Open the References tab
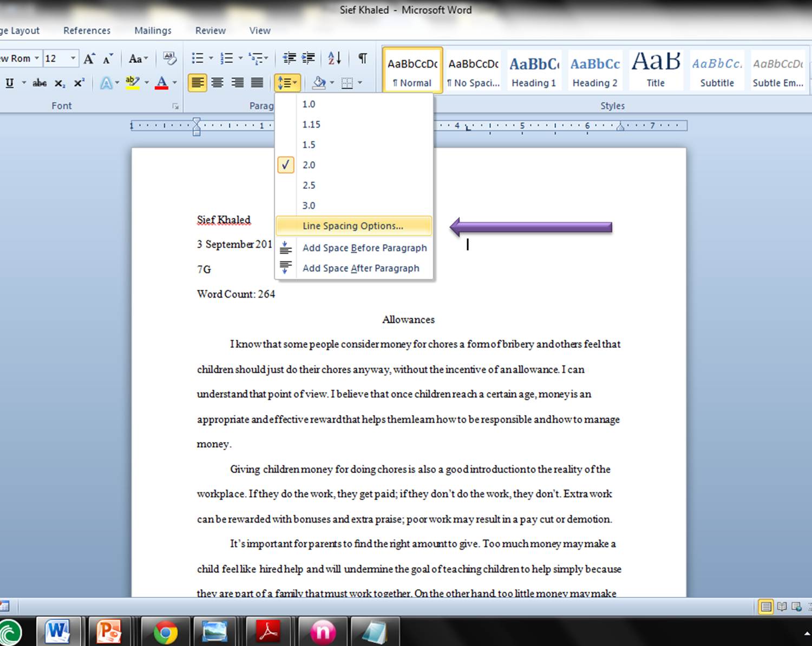The image size is (812, 646). click(87, 30)
